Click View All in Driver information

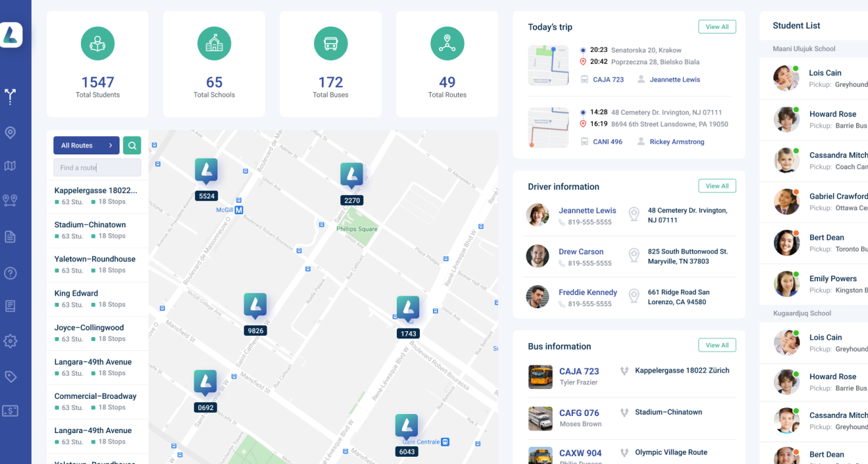tap(717, 186)
